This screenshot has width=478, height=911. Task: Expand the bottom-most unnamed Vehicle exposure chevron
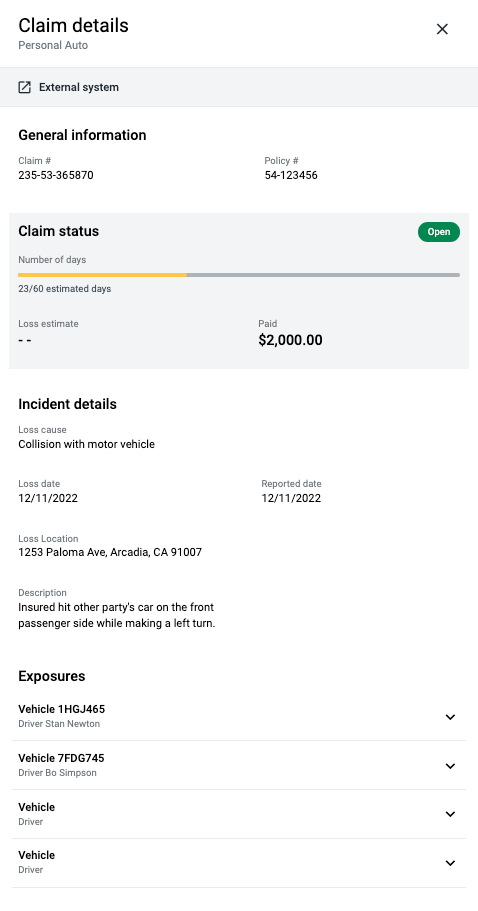[x=450, y=863]
